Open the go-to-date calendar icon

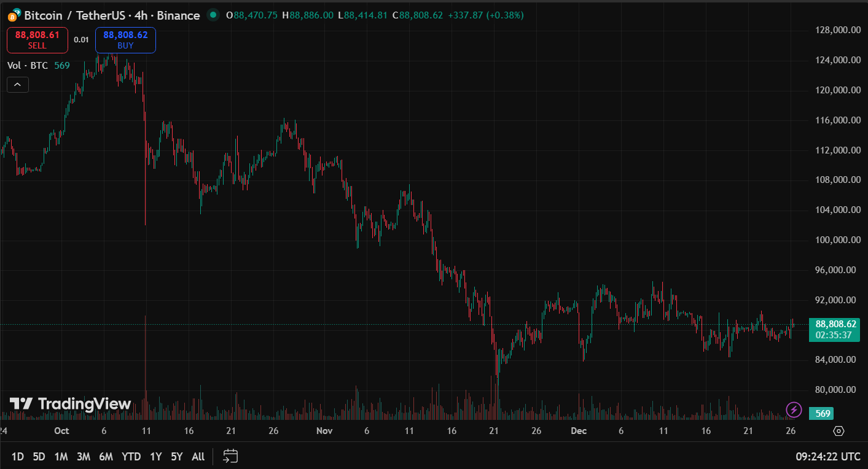tap(230, 456)
